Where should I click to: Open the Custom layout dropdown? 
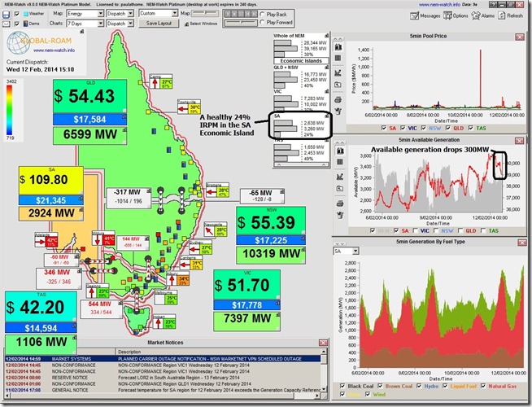pyautogui.click(x=174, y=13)
